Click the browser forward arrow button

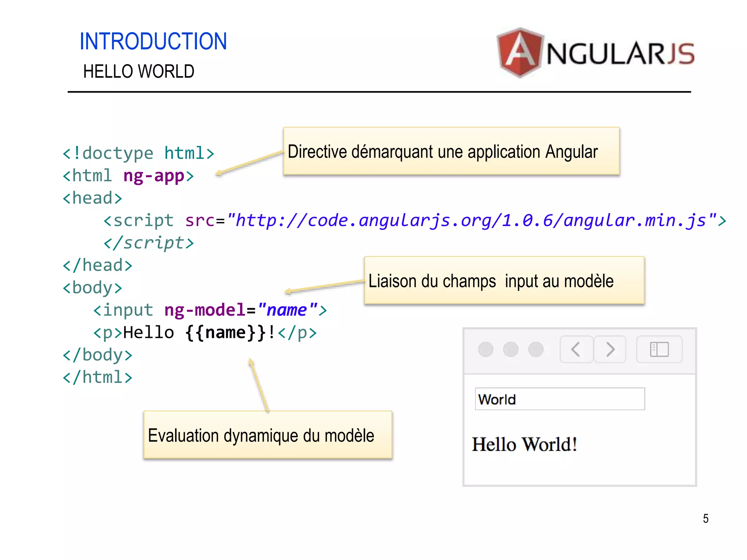pos(610,349)
